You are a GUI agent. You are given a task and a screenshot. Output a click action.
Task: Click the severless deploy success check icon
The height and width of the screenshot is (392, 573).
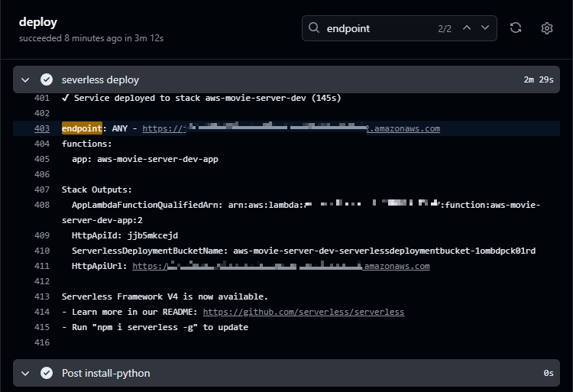pos(47,79)
